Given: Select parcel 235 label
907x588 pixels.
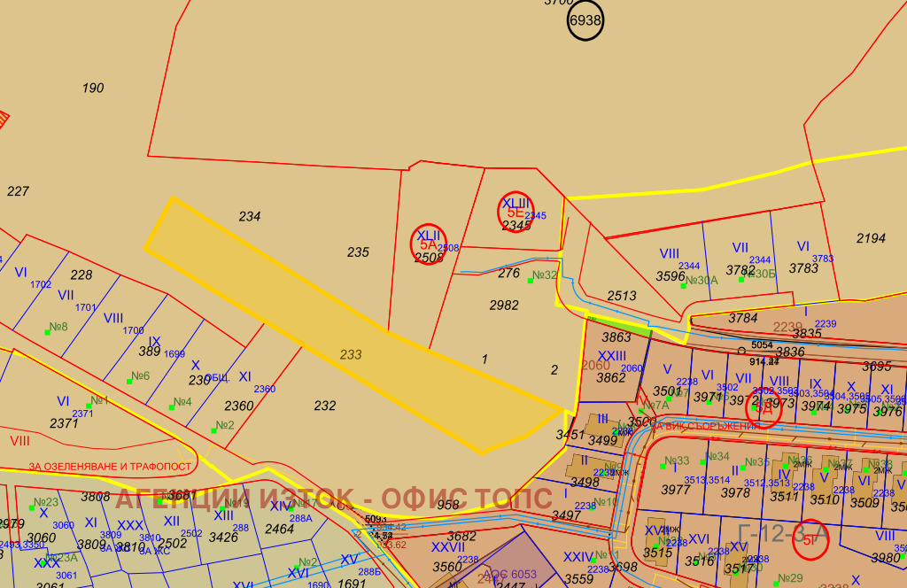Looking at the screenshot, I should (358, 252).
